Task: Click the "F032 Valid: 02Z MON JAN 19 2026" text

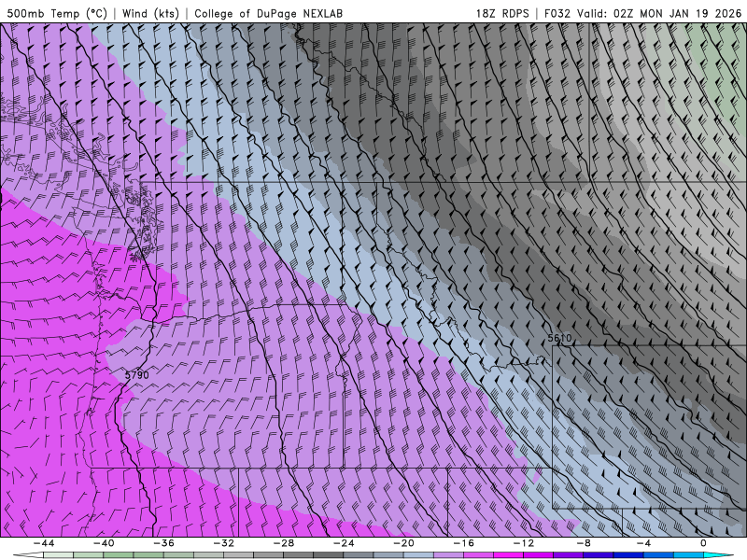Action: coord(642,13)
